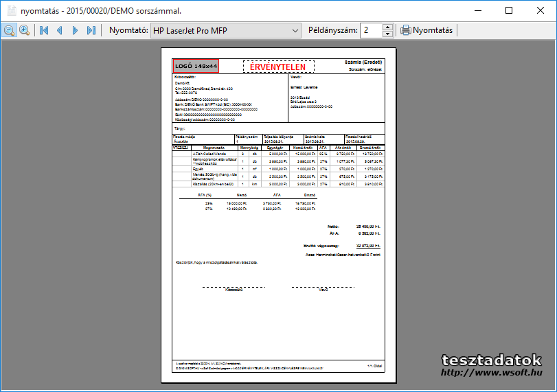Jump to the last page
Image resolution: width=557 pixels, height=392 pixels.
coord(91,30)
